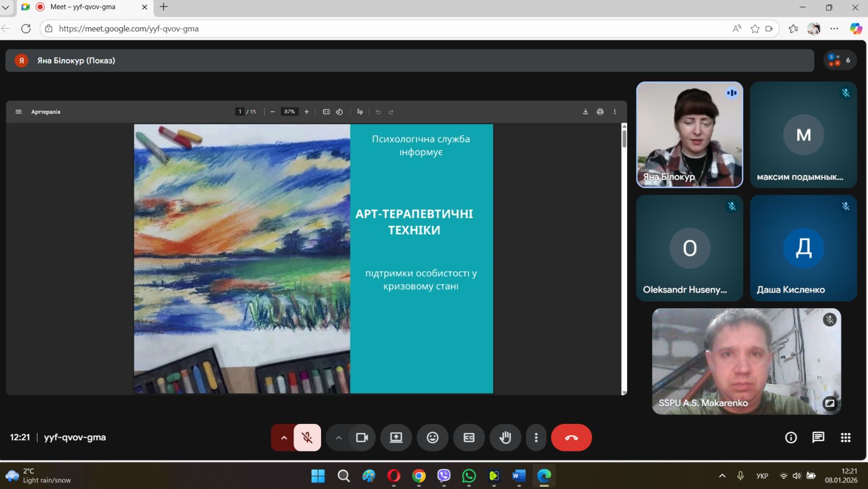The image size is (868, 489).
Task: Click the red leave call button
Action: (x=571, y=437)
